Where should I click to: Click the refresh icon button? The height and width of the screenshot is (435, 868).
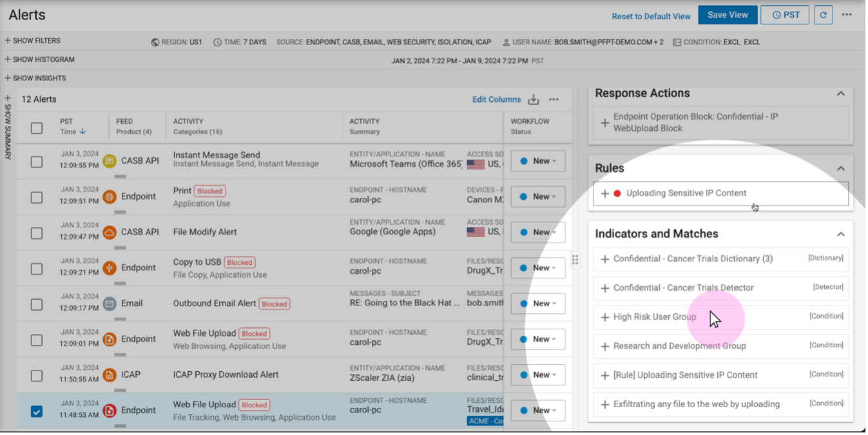(x=823, y=15)
